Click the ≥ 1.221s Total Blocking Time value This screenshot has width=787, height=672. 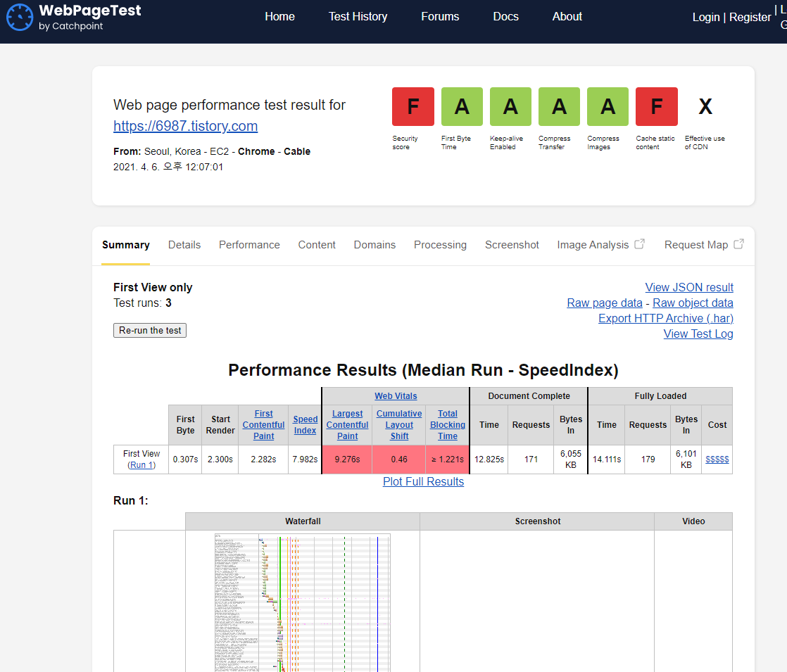(x=448, y=459)
